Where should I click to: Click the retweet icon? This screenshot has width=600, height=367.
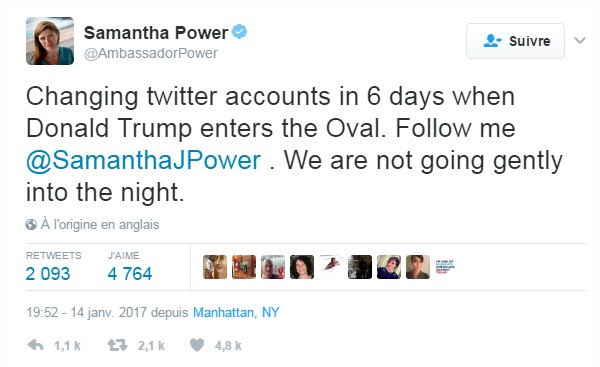tap(117, 345)
